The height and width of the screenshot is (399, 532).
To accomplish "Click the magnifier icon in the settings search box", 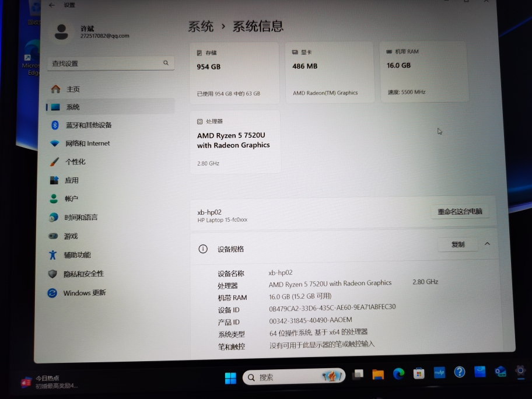I will [x=166, y=63].
